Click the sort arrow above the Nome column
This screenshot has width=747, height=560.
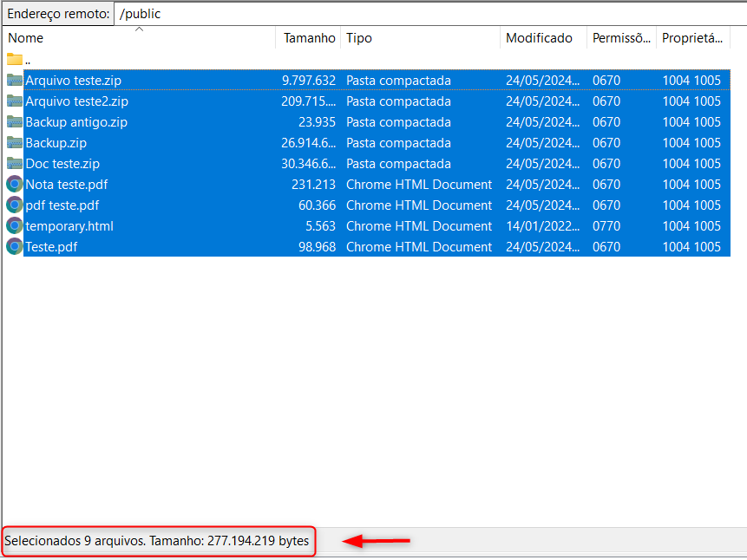coord(139,29)
